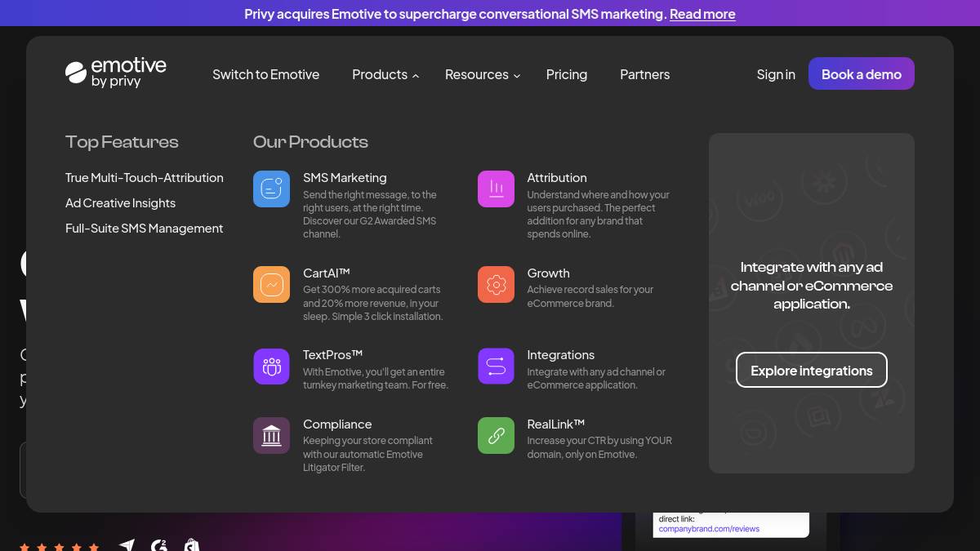Open the Resources navigation menu

(x=483, y=74)
